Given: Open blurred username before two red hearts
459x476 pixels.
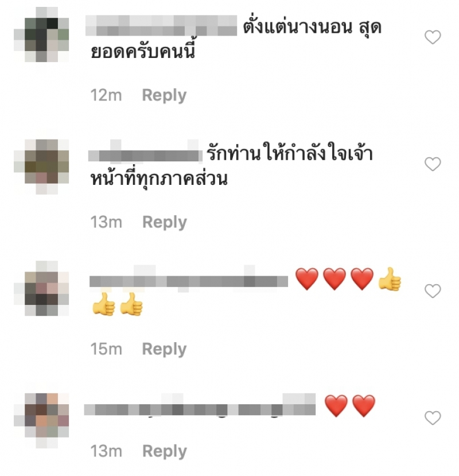Looking at the screenshot, I should pyautogui.click(x=200, y=405).
